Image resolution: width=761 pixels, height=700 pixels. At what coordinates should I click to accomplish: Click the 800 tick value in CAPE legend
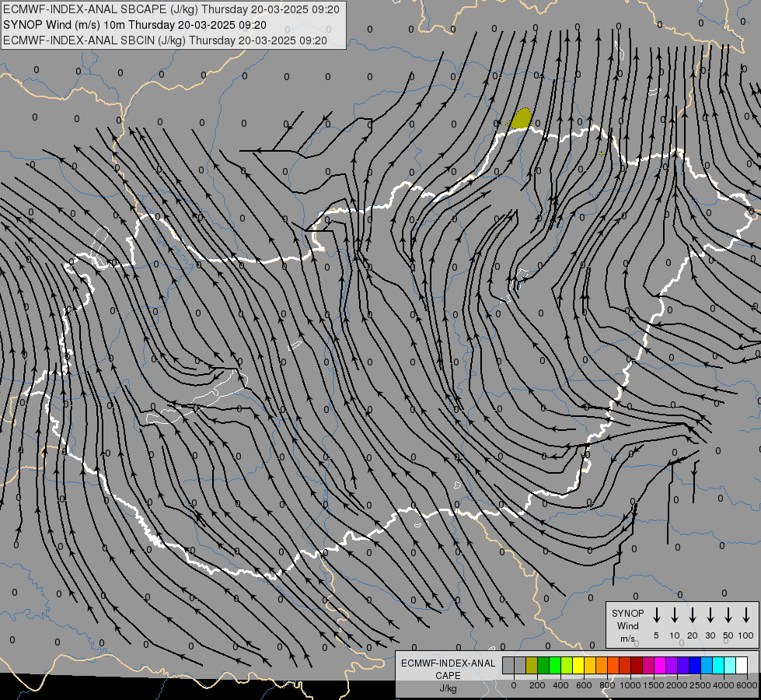tap(607, 685)
